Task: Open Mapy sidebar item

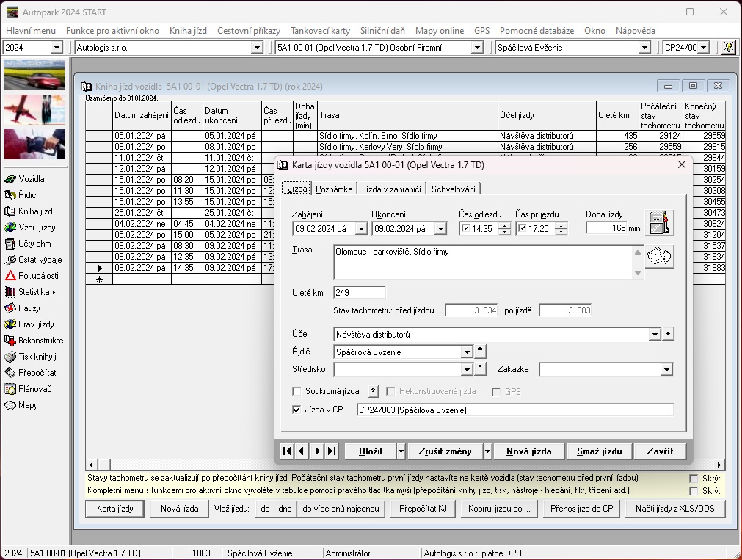Action: (21, 404)
